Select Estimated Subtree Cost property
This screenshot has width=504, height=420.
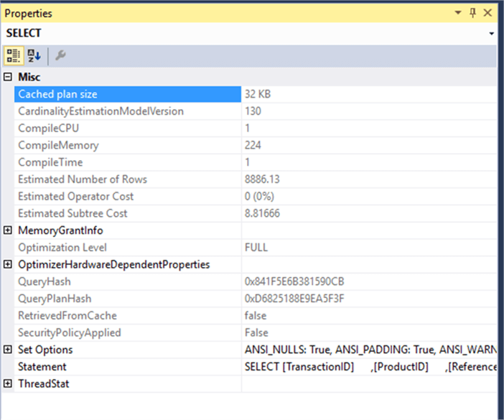[x=73, y=213]
